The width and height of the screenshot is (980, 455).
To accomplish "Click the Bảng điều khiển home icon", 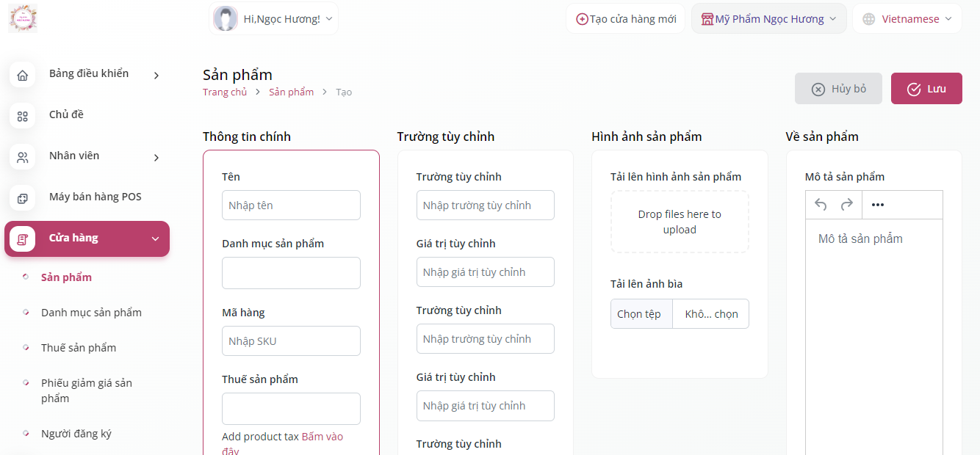I will 23,75.
